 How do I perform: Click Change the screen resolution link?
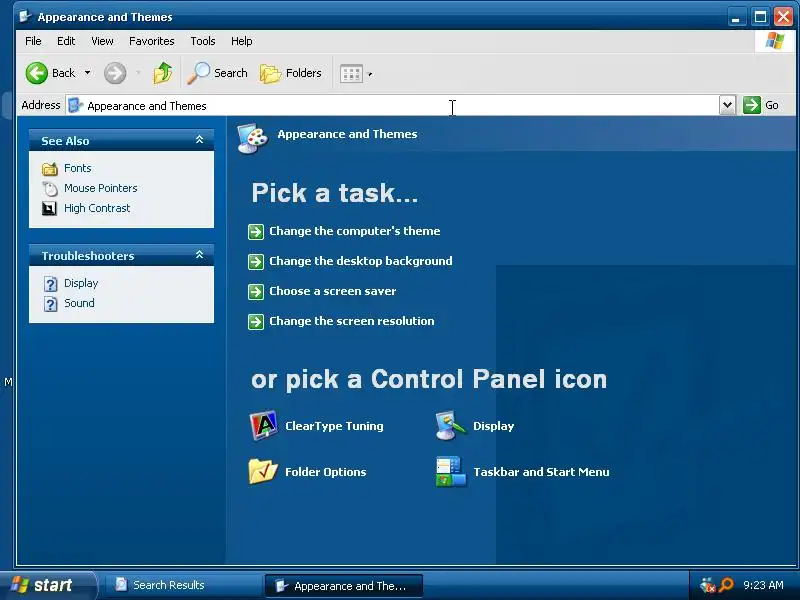pos(352,321)
